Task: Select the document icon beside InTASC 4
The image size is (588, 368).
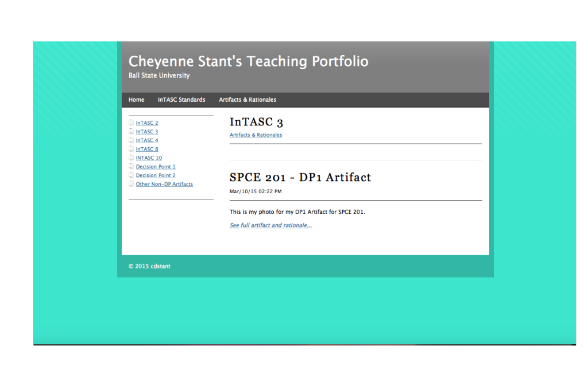Action: pos(131,140)
